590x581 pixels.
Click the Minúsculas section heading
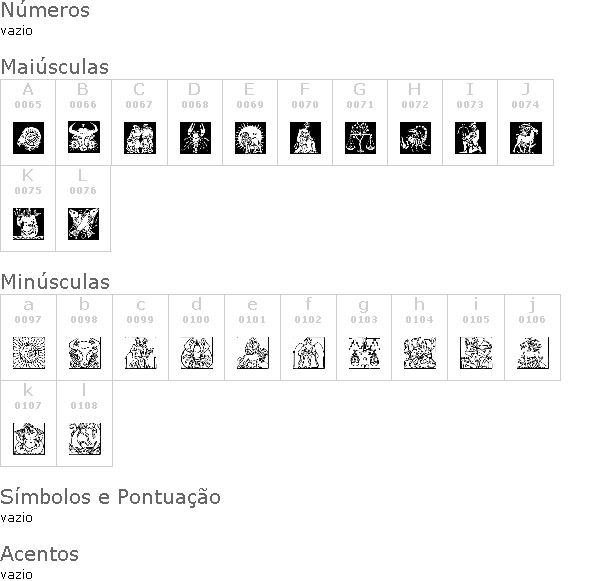coord(55,281)
